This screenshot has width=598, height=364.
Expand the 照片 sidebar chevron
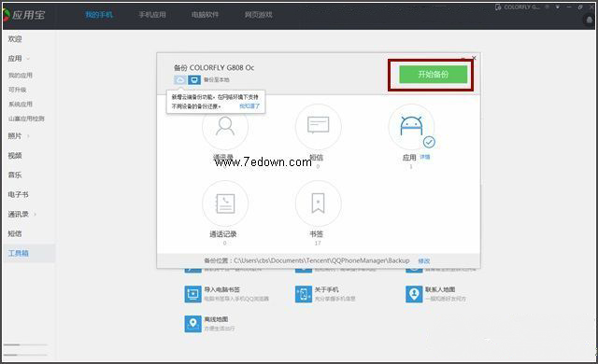pos(28,136)
